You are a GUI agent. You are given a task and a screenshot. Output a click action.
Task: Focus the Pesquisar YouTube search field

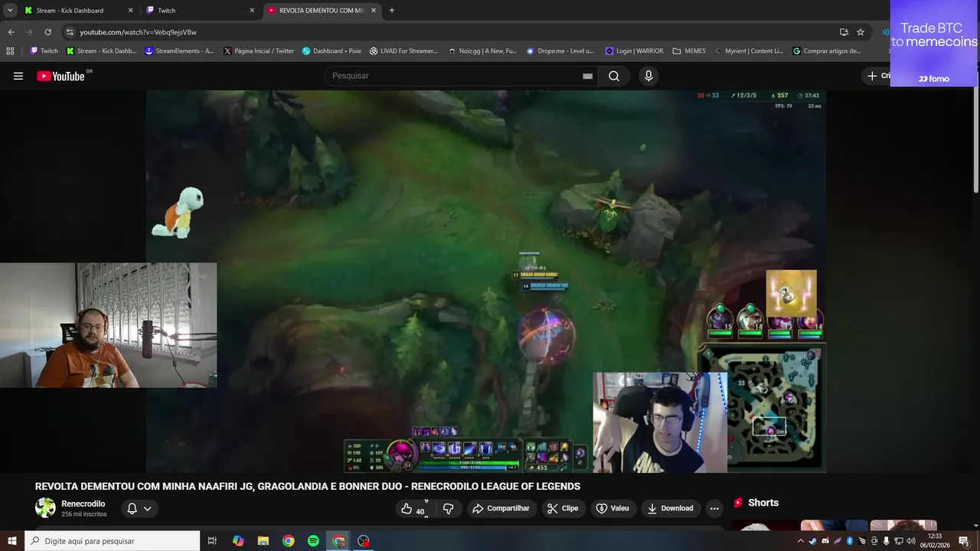tap(459, 76)
